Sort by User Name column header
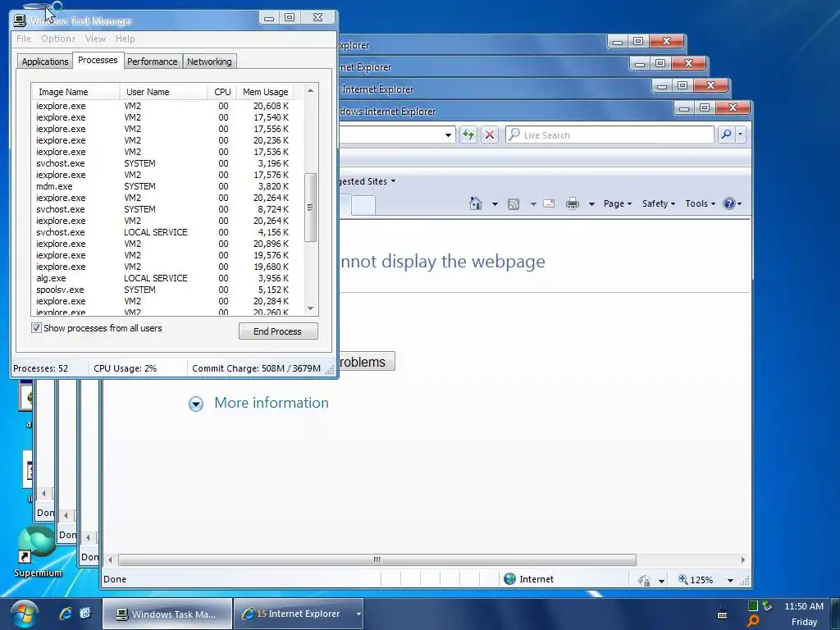 (163, 92)
